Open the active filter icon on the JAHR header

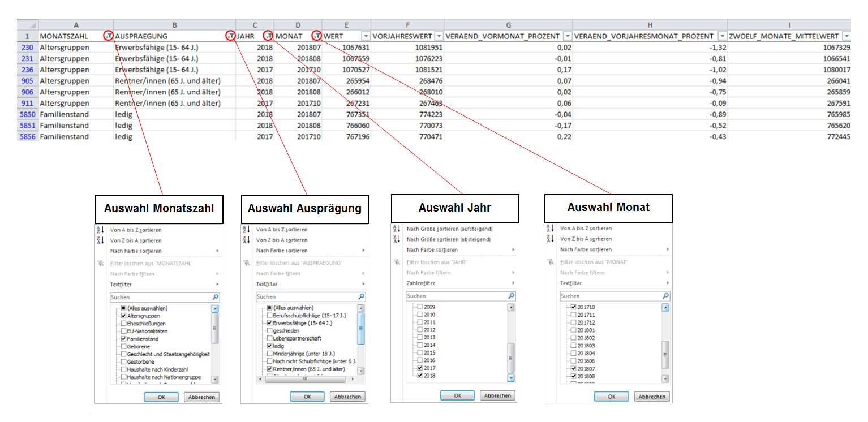tap(269, 36)
